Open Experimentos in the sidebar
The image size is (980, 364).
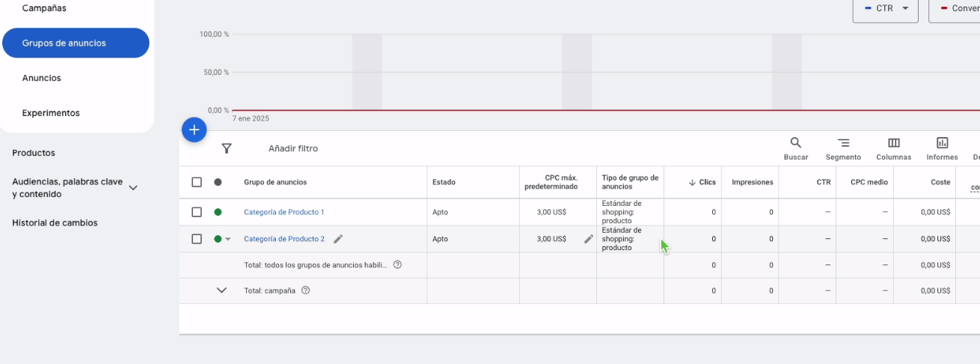click(x=51, y=113)
